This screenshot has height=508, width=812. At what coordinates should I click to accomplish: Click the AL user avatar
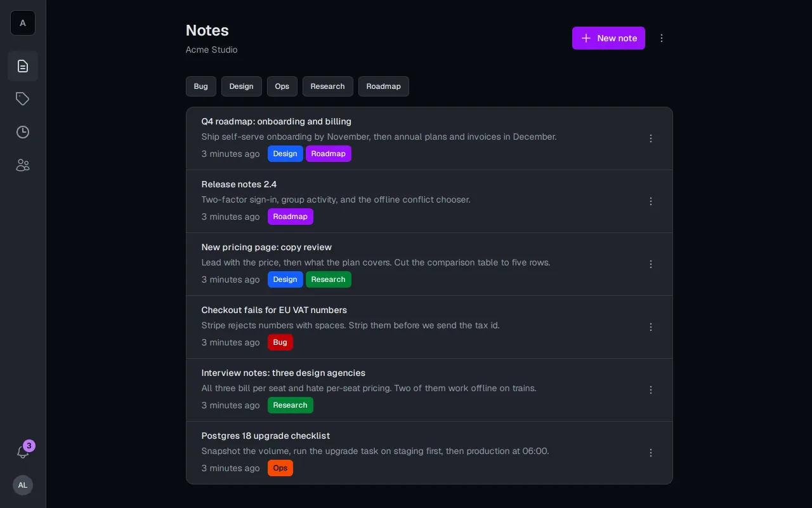tap(23, 485)
